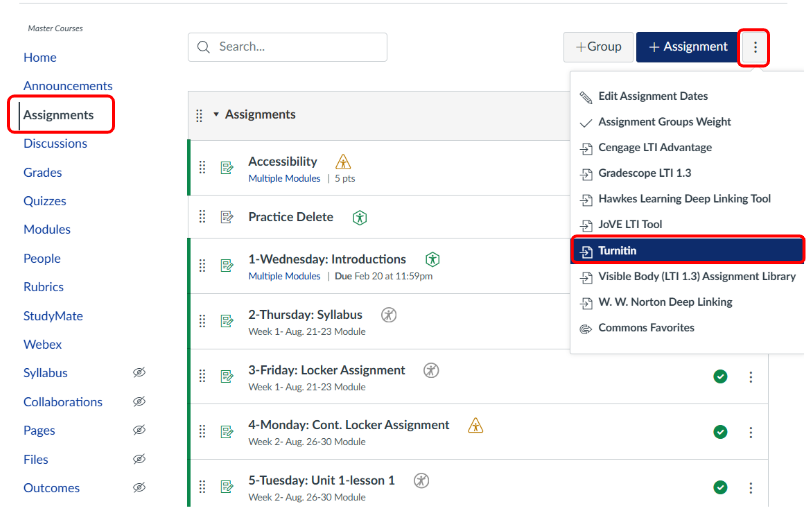Choose Edit Assignment Dates menu option
The width and height of the screenshot is (809, 507).
coord(652,96)
